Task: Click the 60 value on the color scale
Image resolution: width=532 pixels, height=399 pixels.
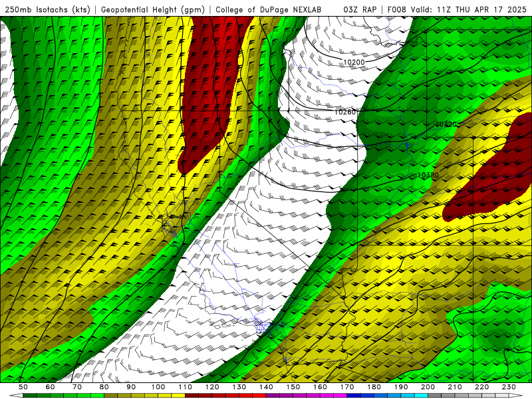Action: (51, 387)
